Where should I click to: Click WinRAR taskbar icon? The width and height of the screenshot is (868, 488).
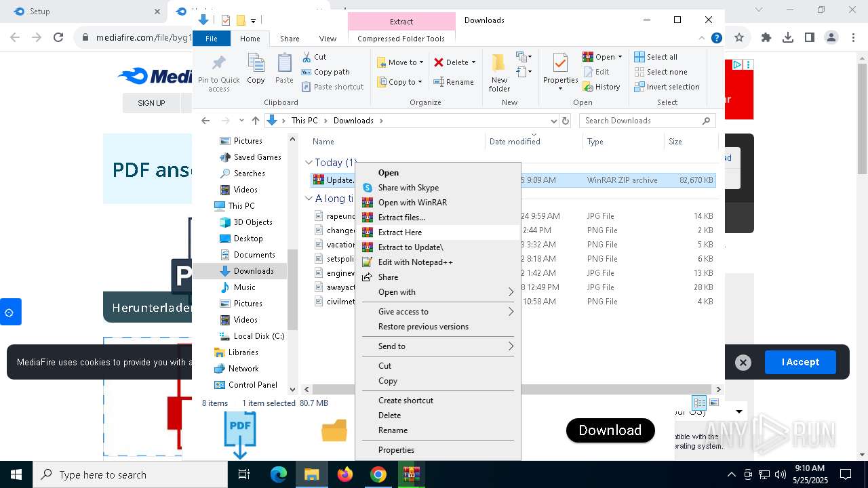(411, 474)
